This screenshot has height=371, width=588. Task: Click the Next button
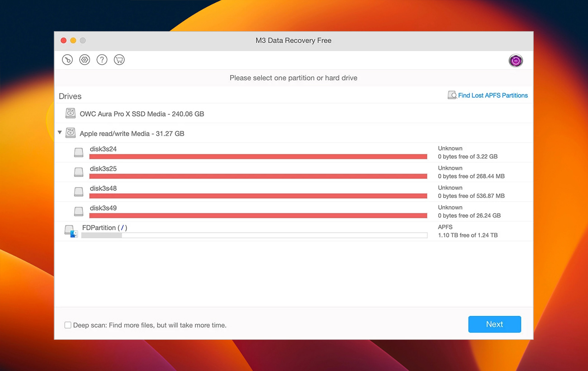(494, 324)
